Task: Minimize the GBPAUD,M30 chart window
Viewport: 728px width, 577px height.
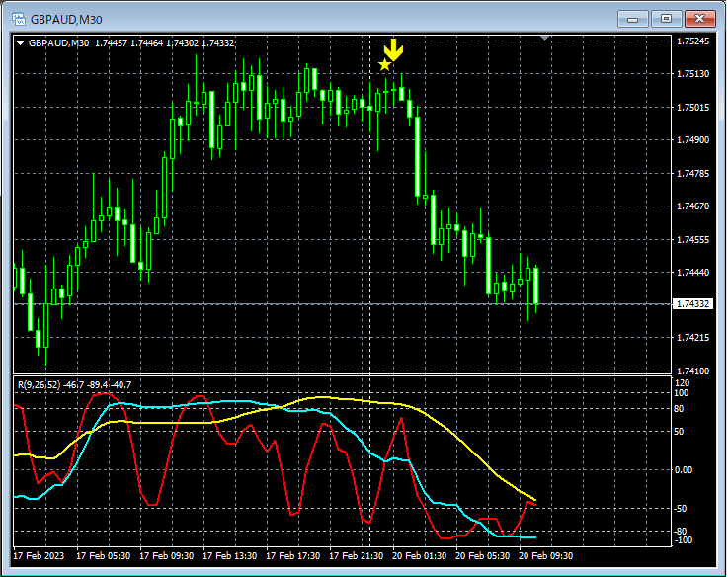Action: pos(632,19)
